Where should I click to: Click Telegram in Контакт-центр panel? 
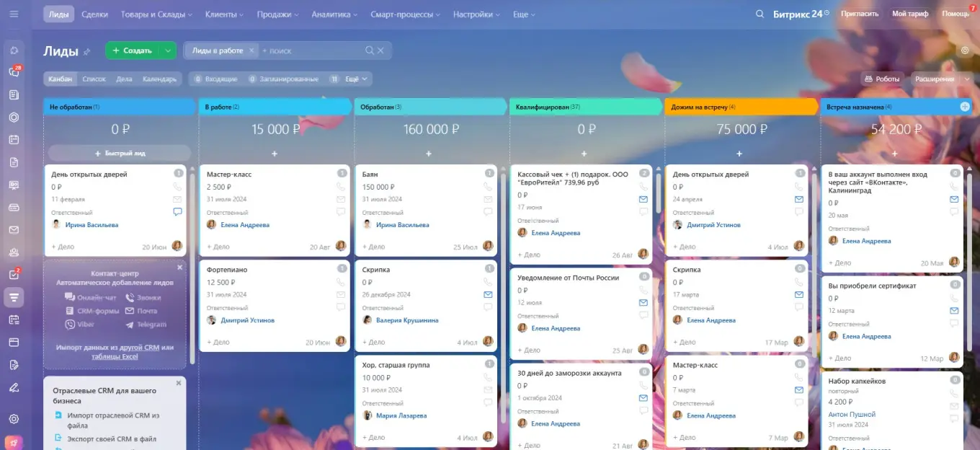[146, 325]
